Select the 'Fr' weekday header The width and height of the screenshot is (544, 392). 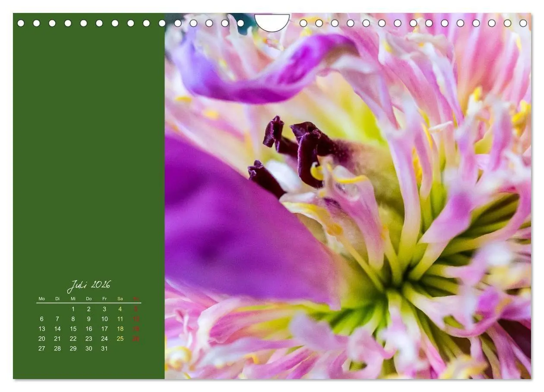tap(104, 299)
